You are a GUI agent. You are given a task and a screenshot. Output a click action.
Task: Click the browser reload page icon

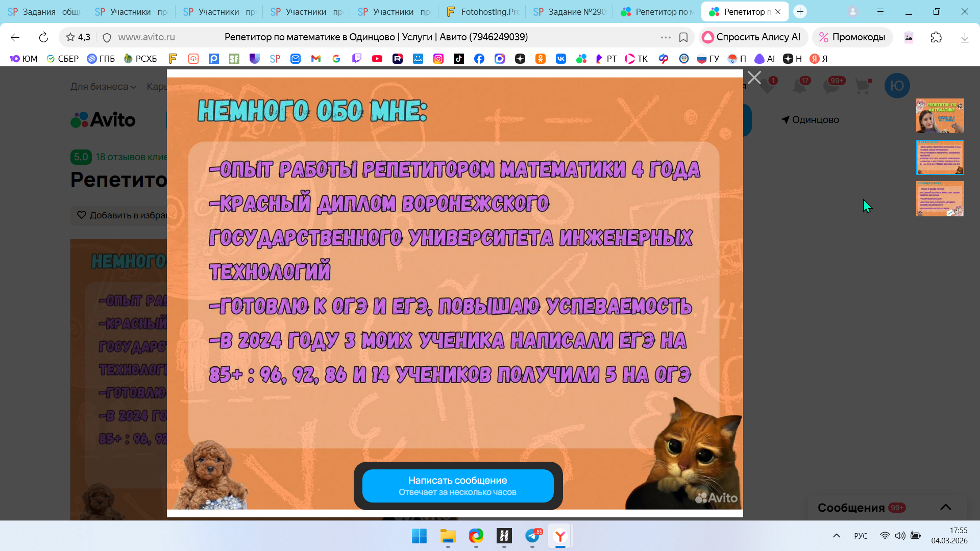click(43, 37)
